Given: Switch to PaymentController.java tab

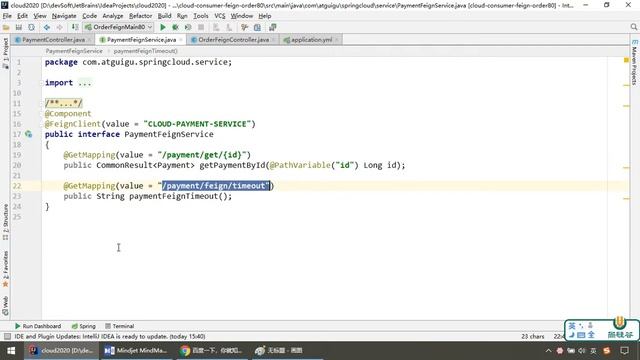Looking at the screenshot, I should point(53,40).
